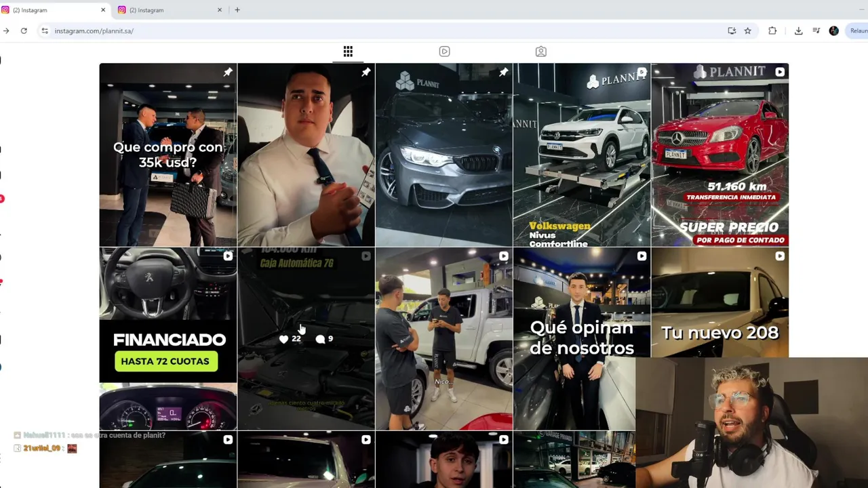This screenshot has height=488, width=868.
Task: Open the Chrome profile avatar
Action: [x=833, y=30]
